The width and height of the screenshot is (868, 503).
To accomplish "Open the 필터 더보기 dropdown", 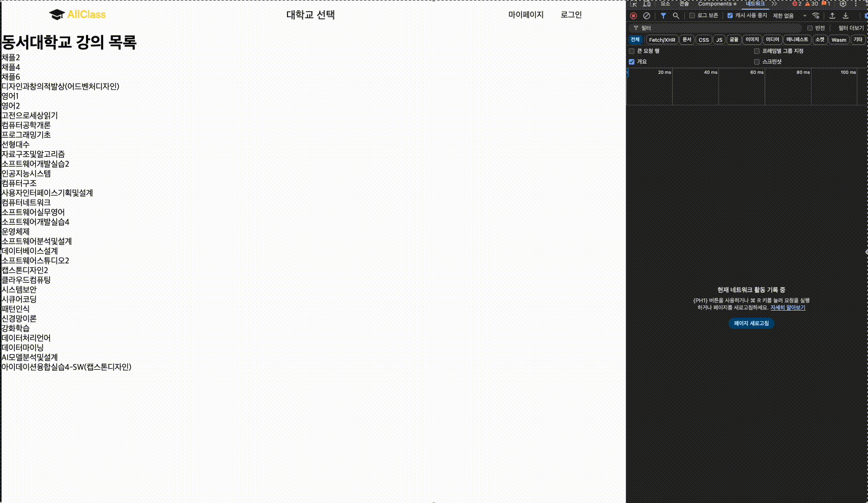I will 851,28.
